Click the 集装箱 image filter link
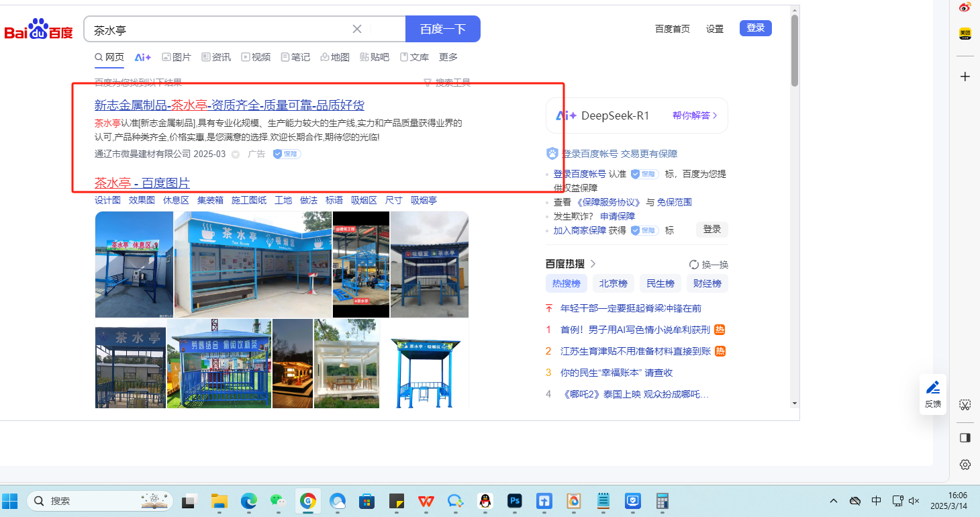The width and height of the screenshot is (980, 517). click(x=210, y=200)
